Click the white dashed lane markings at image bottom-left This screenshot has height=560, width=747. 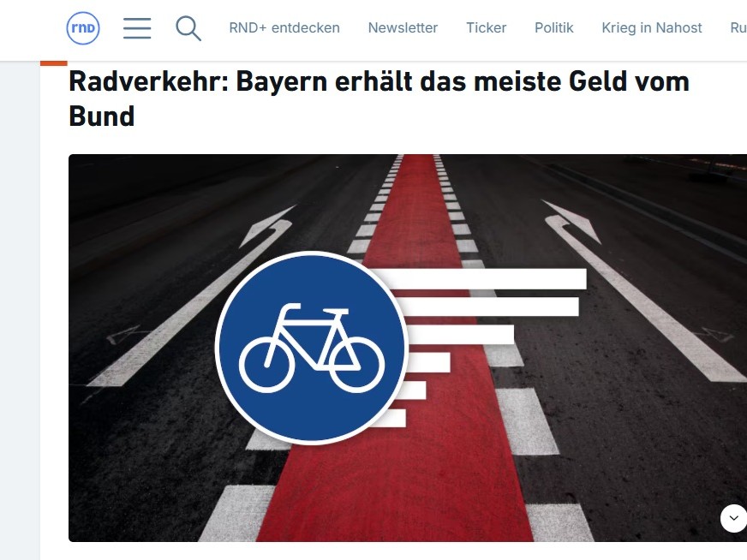click(236, 513)
